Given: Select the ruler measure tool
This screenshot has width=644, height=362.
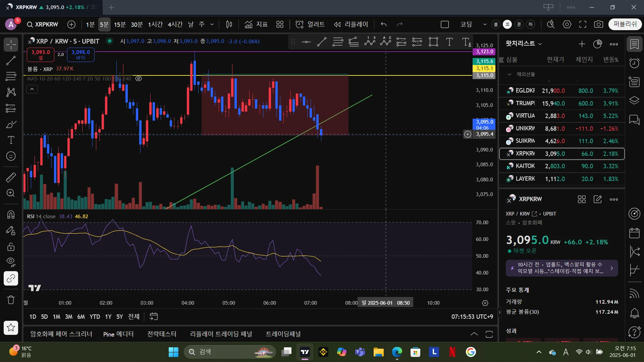Looking at the screenshot, I should (x=11, y=177).
